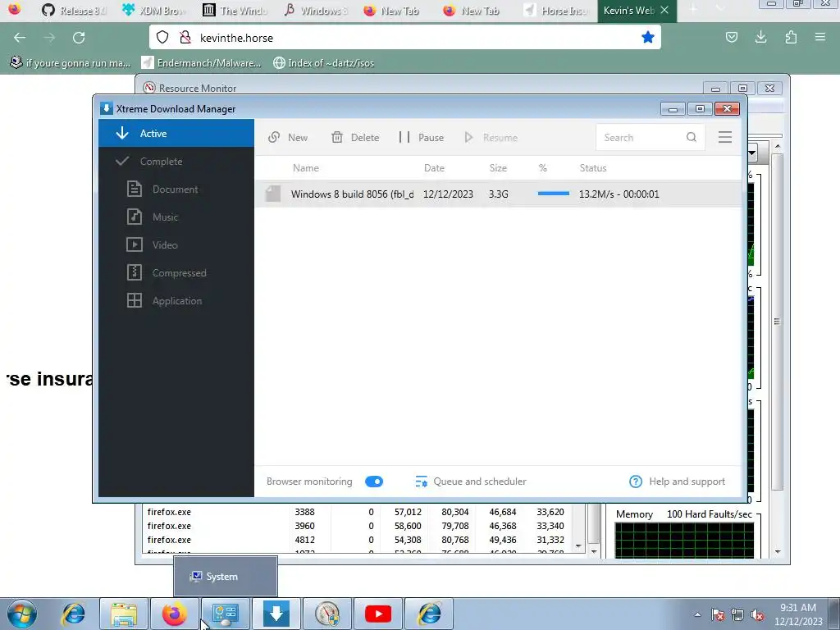Screen dimensions: 840x630
Task: Open Firefox extensions icon
Action: (791, 37)
